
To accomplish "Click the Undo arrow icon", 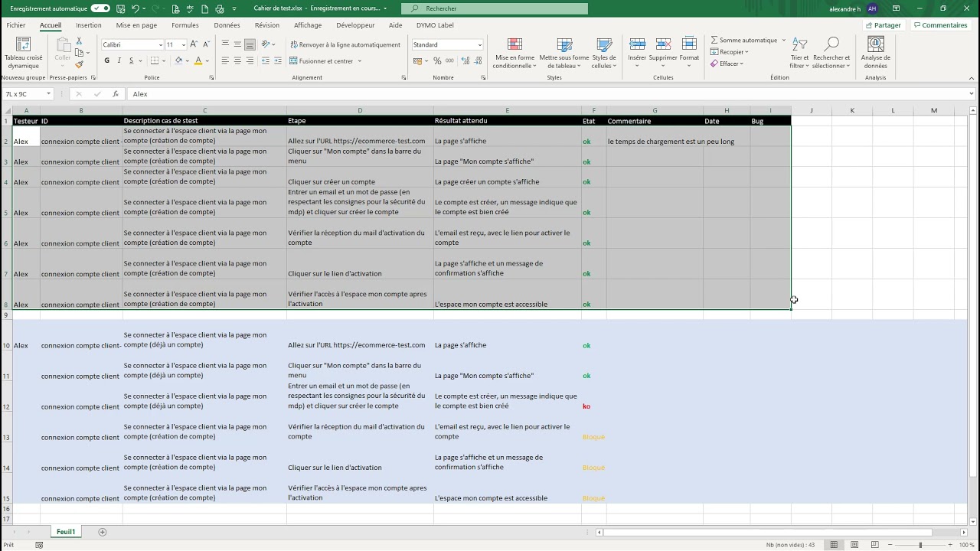I will tap(136, 8).
